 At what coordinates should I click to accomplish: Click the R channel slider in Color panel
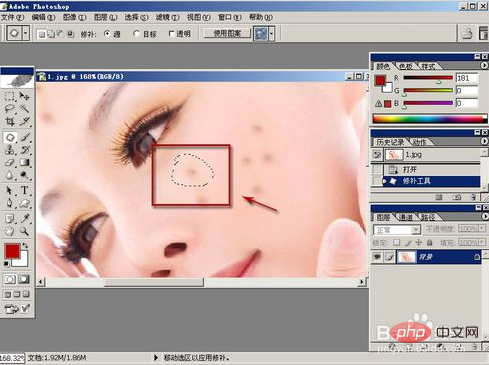(x=428, y=78)
